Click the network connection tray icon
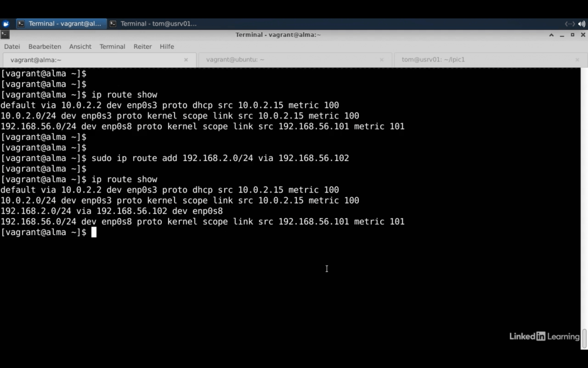Viewport: 588px width, 368px height. click(x=570, y=24)
